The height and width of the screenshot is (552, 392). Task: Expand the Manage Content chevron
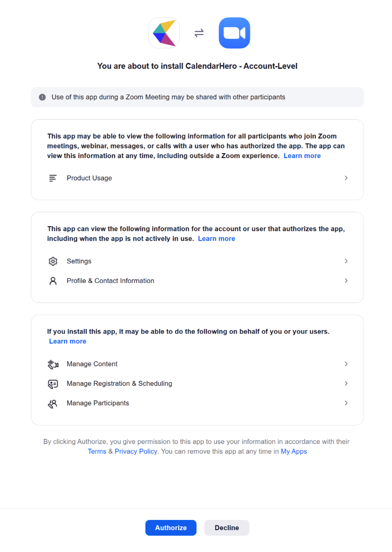coord(346,364)
